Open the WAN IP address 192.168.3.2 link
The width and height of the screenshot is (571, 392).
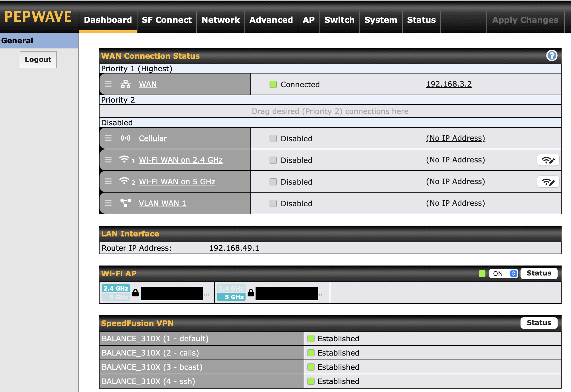click(449, 84)
